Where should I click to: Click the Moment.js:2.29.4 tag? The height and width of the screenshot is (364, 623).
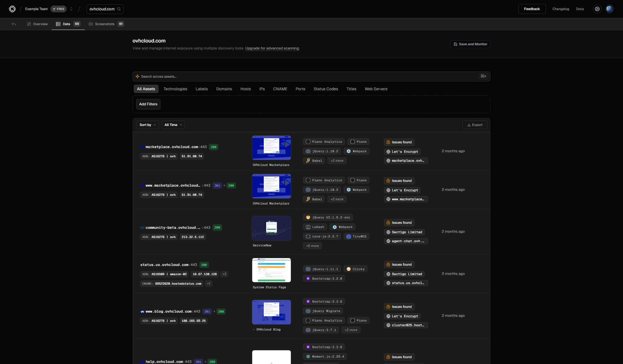[x=325, y=356]
